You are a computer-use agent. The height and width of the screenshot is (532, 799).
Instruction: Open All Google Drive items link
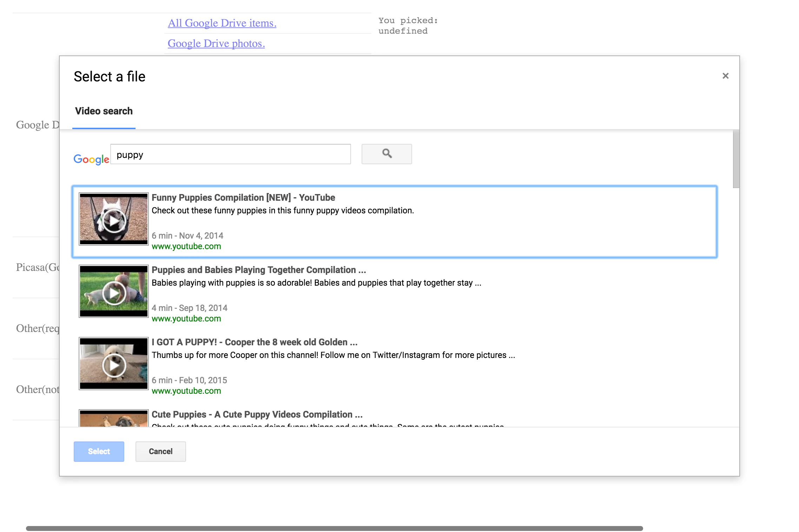[222, 23]
